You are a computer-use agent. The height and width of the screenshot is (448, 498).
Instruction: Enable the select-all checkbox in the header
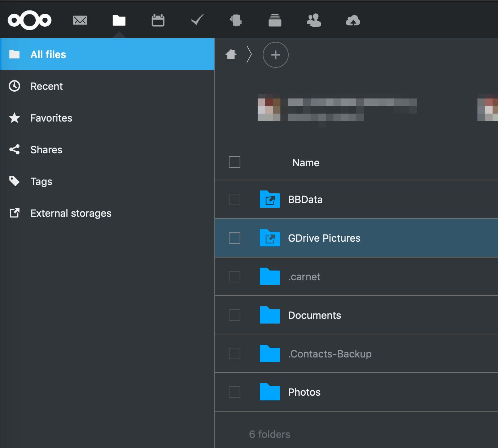[x=234, y=162]
